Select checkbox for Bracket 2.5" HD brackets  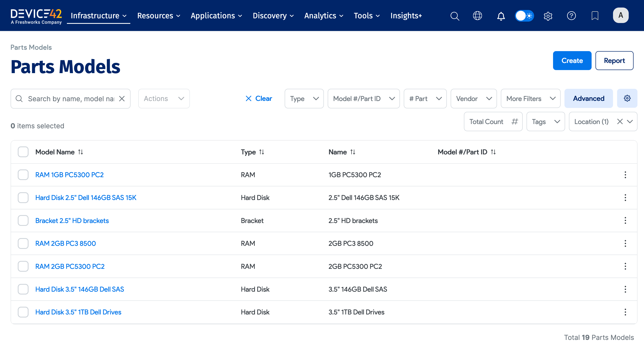(23, 220)
